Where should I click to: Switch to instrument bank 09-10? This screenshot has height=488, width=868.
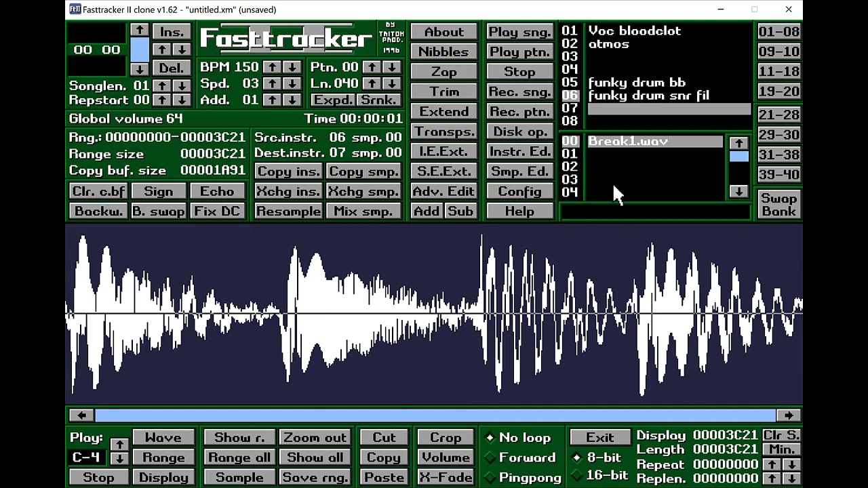tap(778, 52)
